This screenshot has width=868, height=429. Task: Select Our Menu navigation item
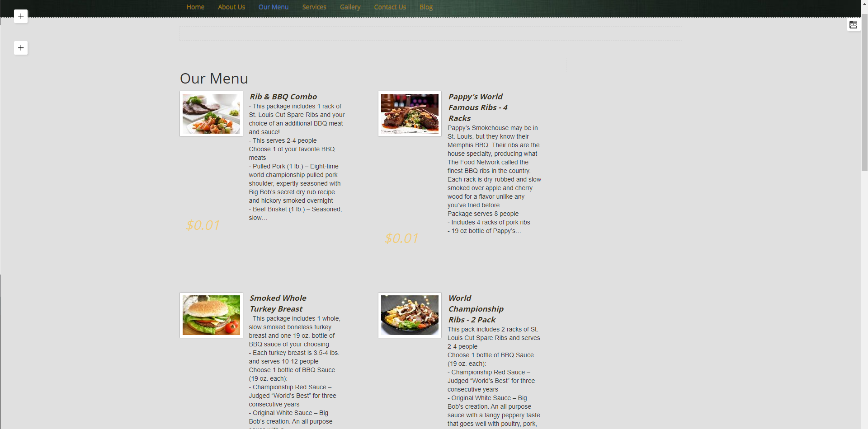pyautogui.click(x=274, y=7)
